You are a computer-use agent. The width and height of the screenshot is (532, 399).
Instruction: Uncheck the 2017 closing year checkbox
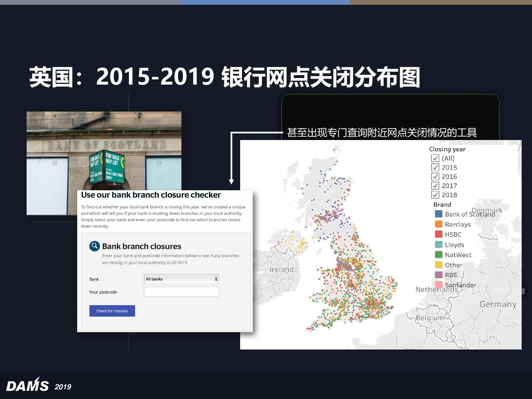click(435, 186)
